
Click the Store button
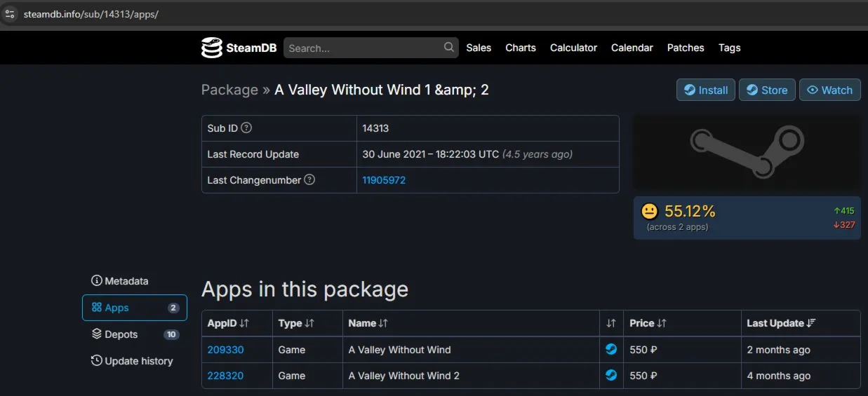point(767,90)
